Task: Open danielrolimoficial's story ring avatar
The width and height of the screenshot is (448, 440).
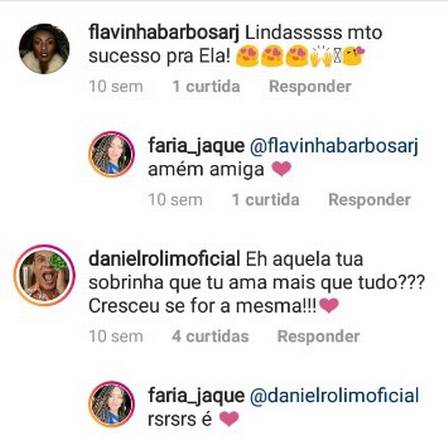Action: click(x=44, y=275)
